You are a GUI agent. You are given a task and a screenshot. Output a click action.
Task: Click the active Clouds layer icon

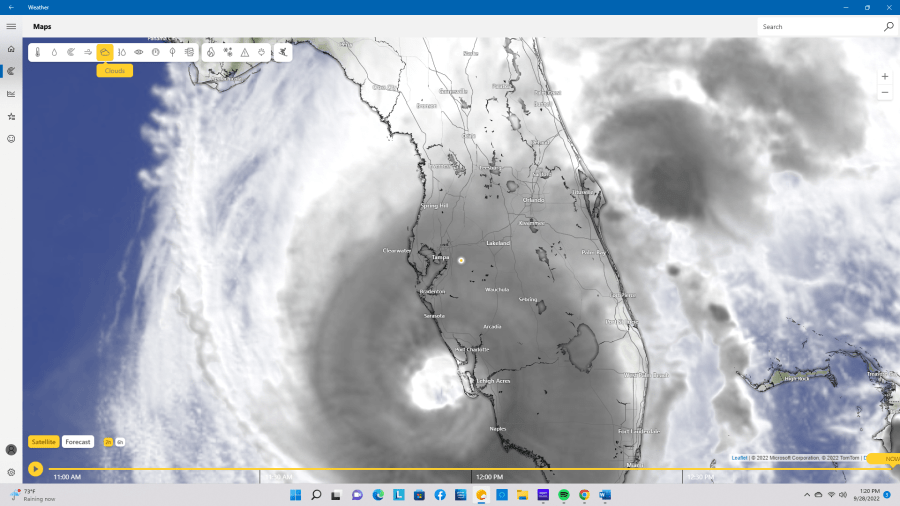click(x=105, y=51)
